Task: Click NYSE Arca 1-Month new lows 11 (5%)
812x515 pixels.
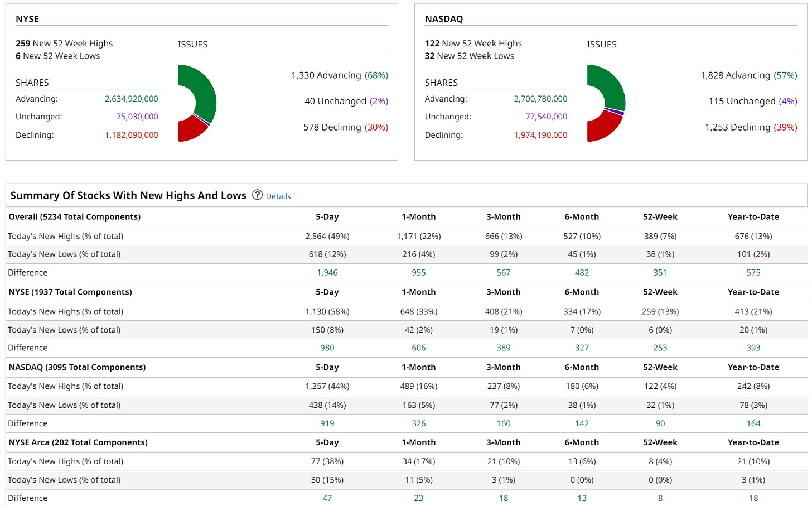Action: coord(419,480)
